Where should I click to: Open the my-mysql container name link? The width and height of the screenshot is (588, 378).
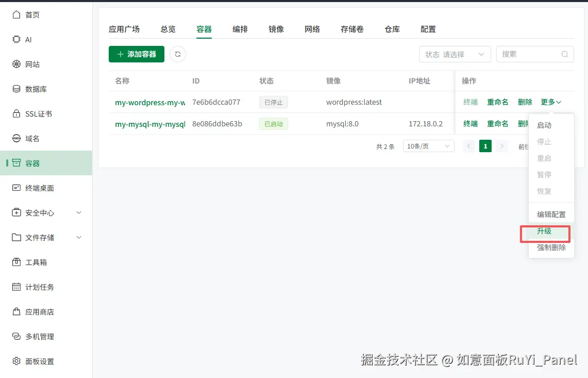[x=150, y=124]
